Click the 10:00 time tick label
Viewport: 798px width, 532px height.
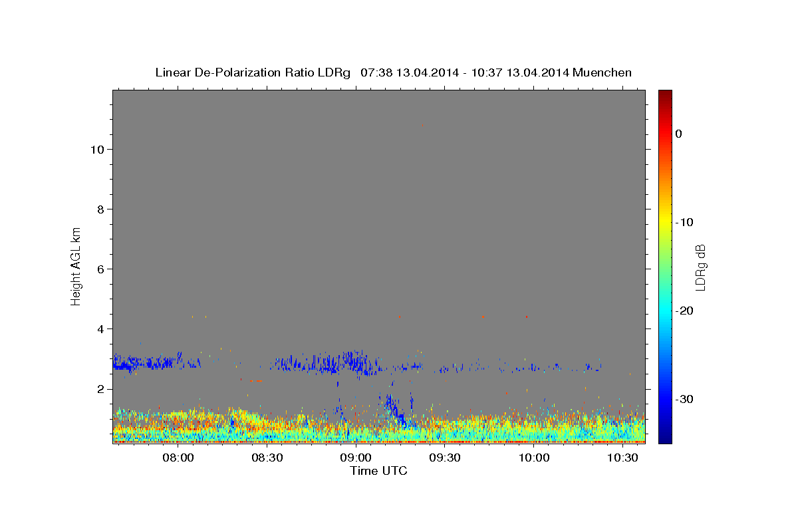point(533,458)
